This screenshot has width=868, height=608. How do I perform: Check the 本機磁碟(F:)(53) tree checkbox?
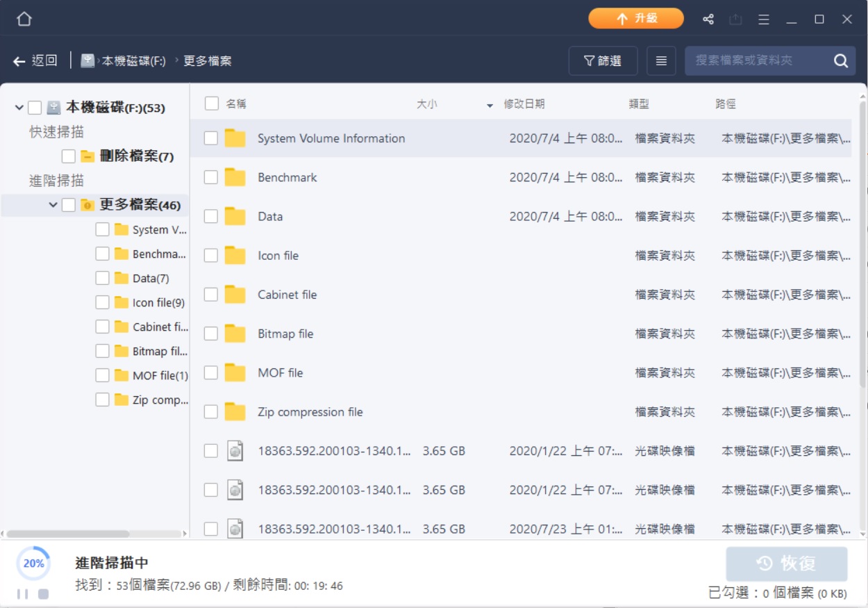35,108
